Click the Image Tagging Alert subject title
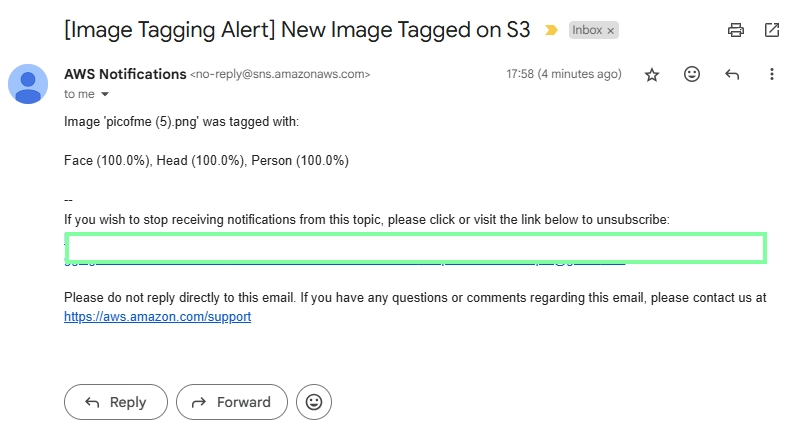 tap(297, 30)
